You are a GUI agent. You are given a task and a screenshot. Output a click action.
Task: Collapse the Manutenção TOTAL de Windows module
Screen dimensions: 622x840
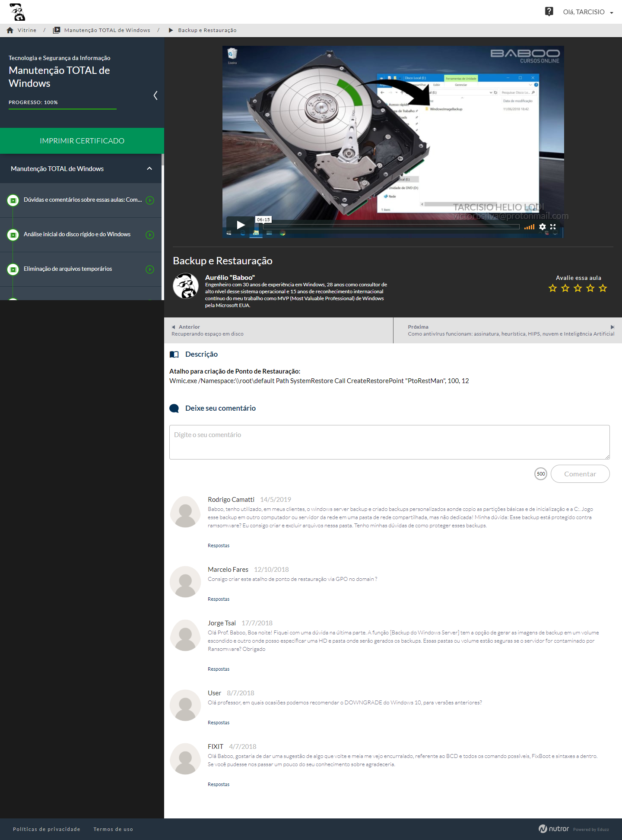coord(149,169)
